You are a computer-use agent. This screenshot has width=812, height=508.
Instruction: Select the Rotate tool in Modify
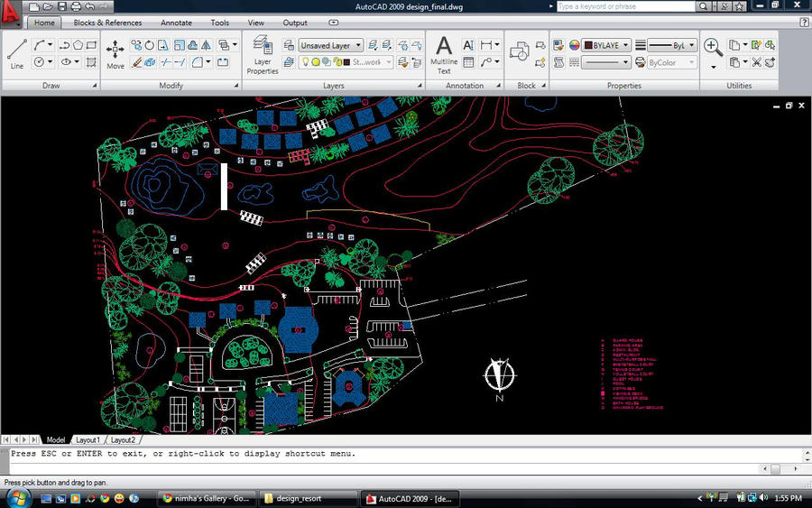click(x=149, y=45)
